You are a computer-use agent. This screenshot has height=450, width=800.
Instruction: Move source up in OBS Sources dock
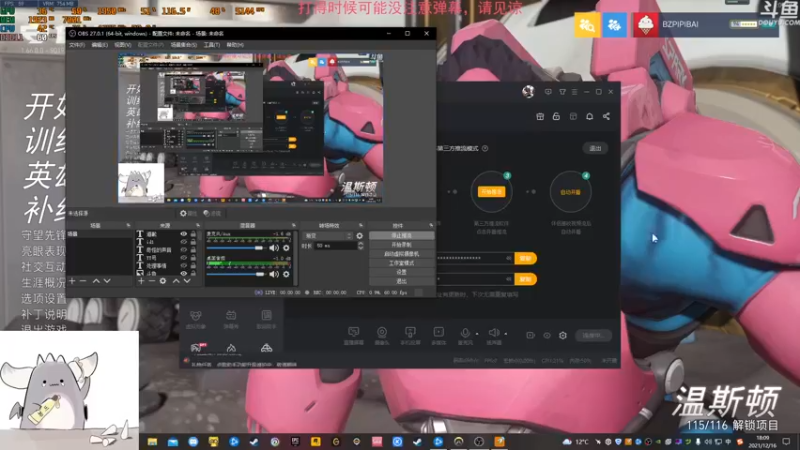pyautogui.click(x=176, y=281)
